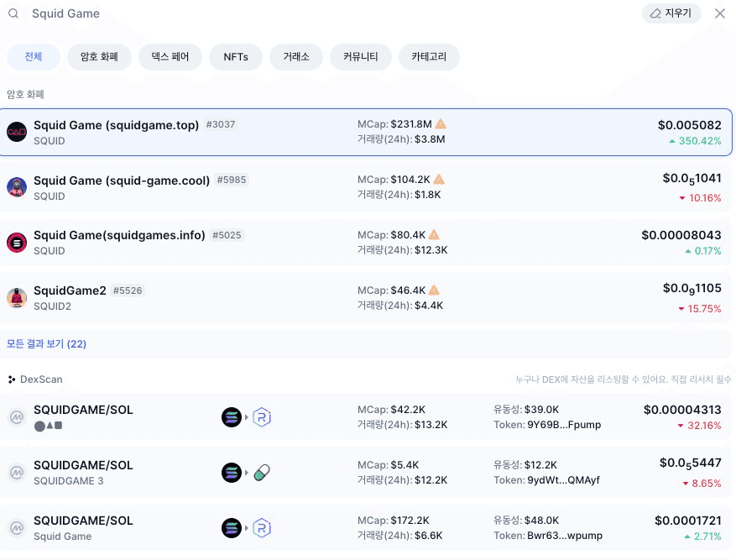Click the DexScan section logo icon
The width and height of the screenshot is (736, 560).
(12, 379)
